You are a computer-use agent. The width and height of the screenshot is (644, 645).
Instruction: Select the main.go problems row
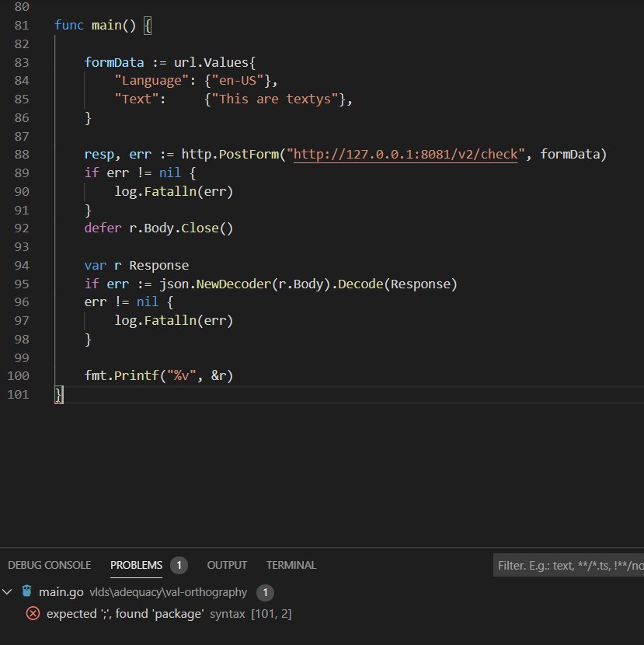pos(322,592)
